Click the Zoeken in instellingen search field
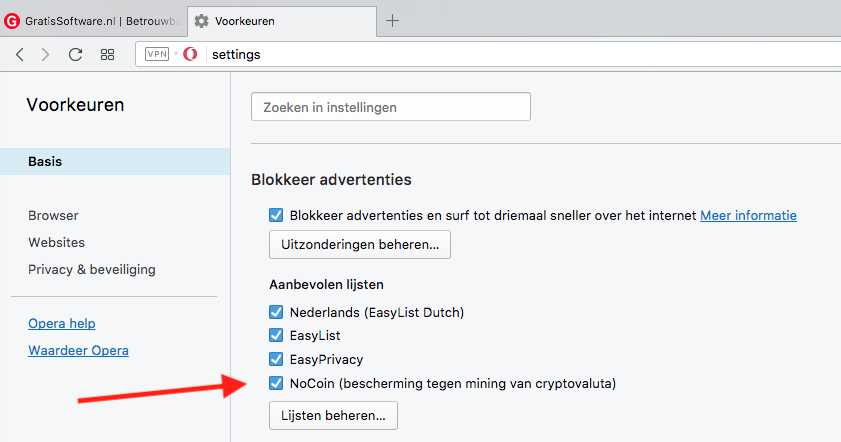 [390, 107]
